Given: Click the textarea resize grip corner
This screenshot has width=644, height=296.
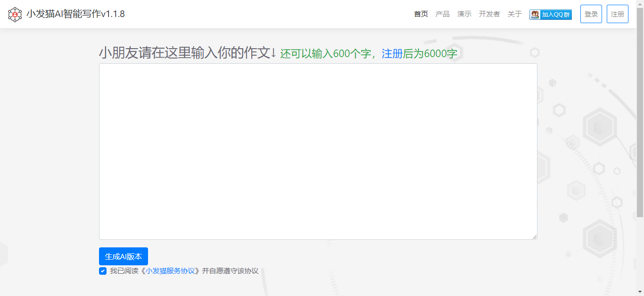Looking at the screenshot, I should point(534,237).
